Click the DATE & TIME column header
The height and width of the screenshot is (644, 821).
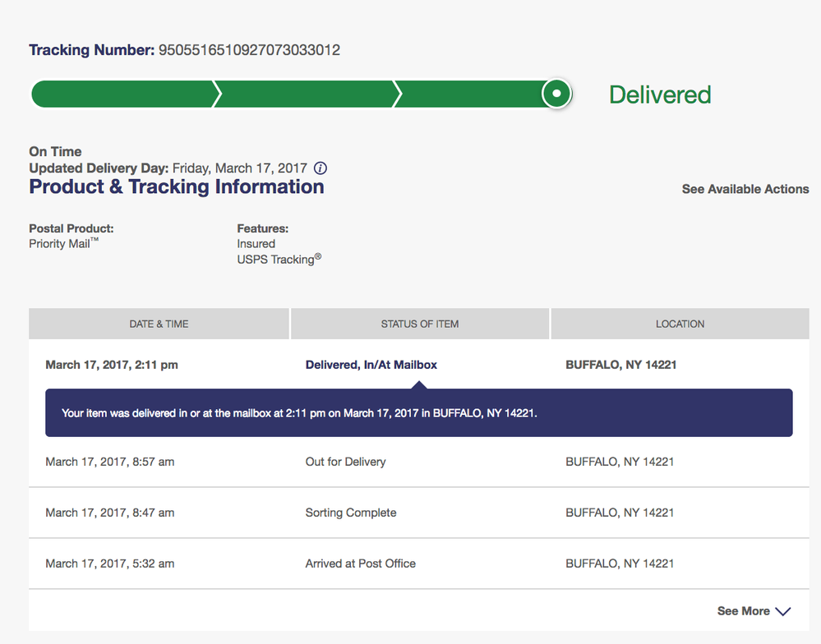point(159,324)
